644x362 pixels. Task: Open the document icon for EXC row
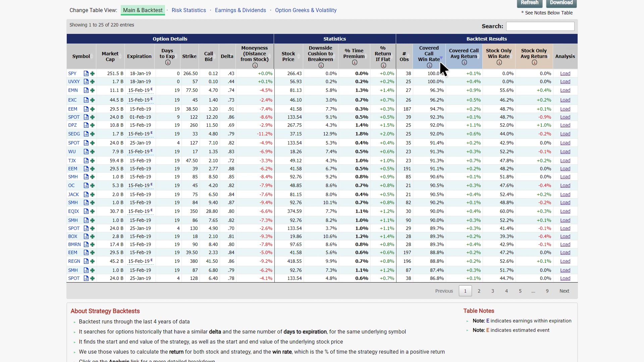click(x=86, y=100)
